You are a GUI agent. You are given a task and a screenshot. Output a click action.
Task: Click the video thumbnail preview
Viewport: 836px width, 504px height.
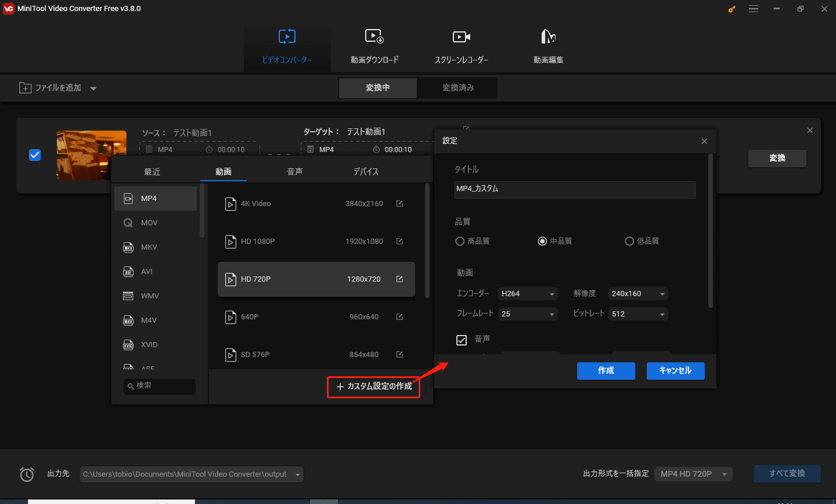point(92,155)
